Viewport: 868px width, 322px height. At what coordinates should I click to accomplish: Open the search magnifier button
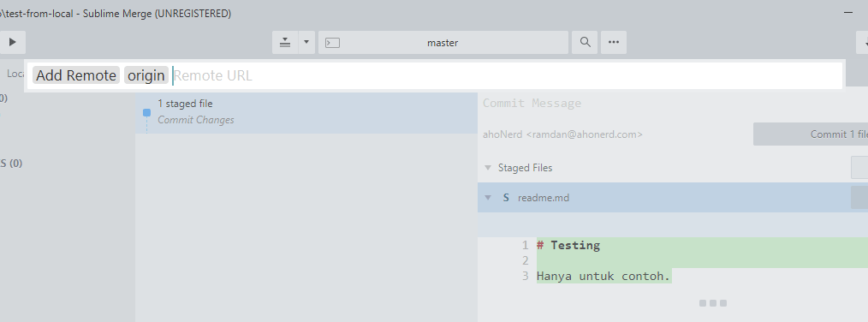pos(586,42)
